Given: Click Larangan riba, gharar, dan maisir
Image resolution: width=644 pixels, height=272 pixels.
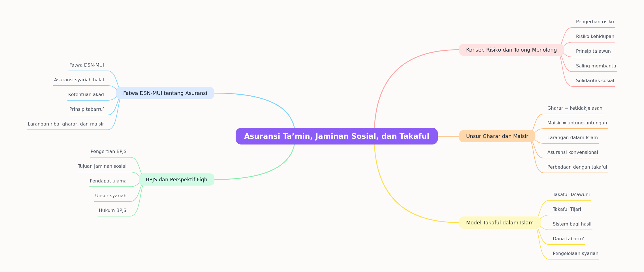Looking at the screenshot, I should (x=66, y=124).
